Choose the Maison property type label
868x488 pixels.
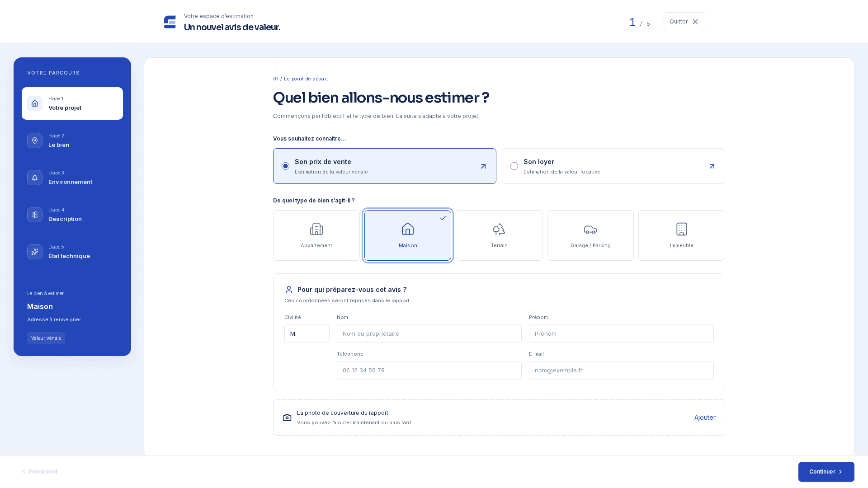408,245
